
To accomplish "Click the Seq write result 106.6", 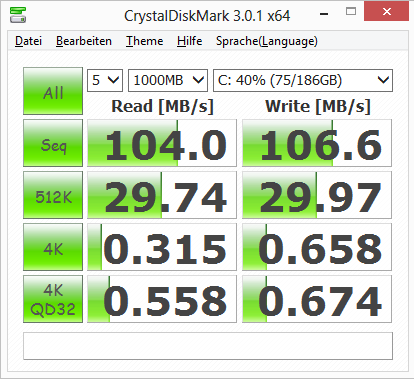I will pos(317,143).
